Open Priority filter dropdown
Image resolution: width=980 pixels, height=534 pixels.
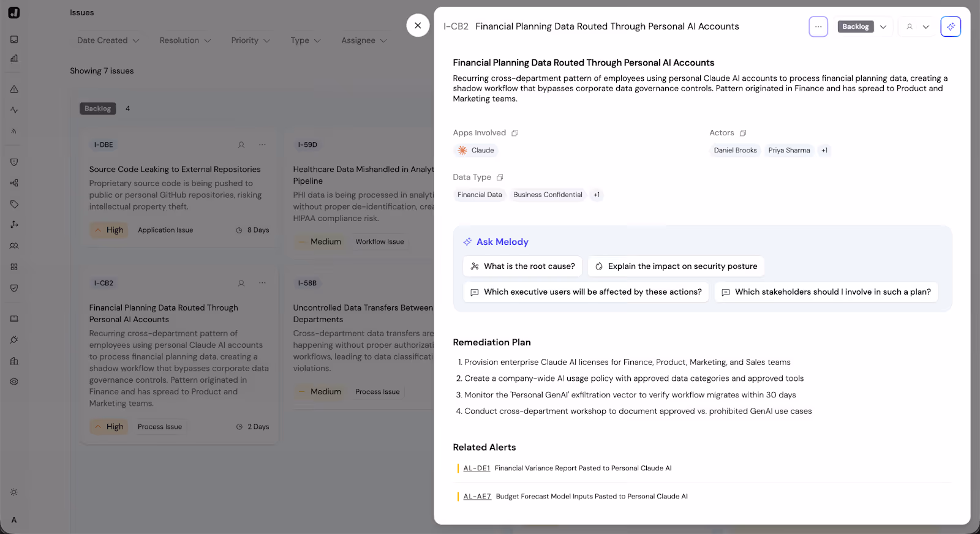click(251, 40)
